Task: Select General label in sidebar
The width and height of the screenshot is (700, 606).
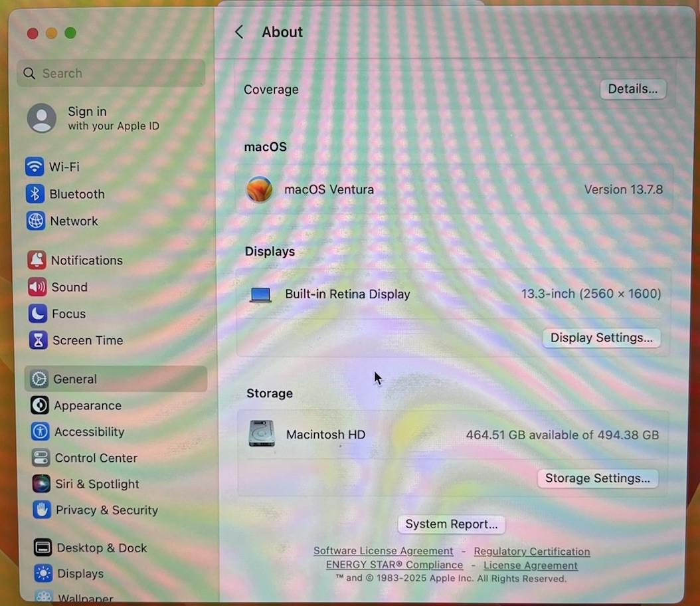Action: (x=74, y=379)
